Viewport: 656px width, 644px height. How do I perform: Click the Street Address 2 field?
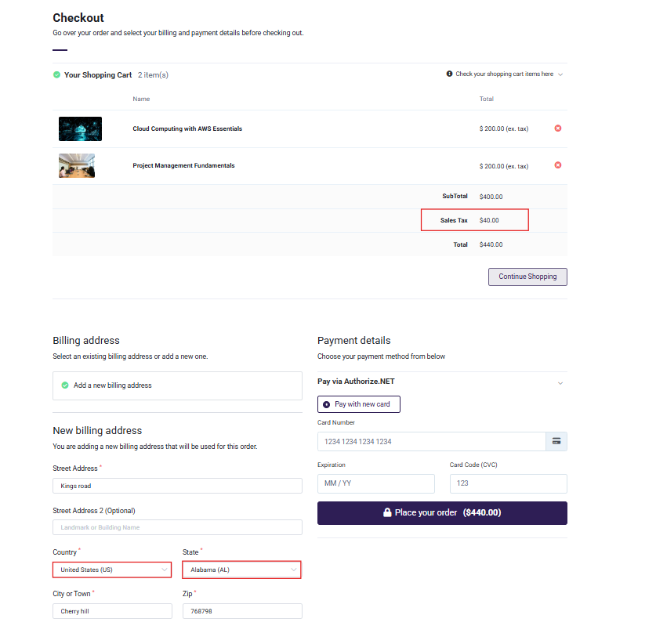coord(177,527)
